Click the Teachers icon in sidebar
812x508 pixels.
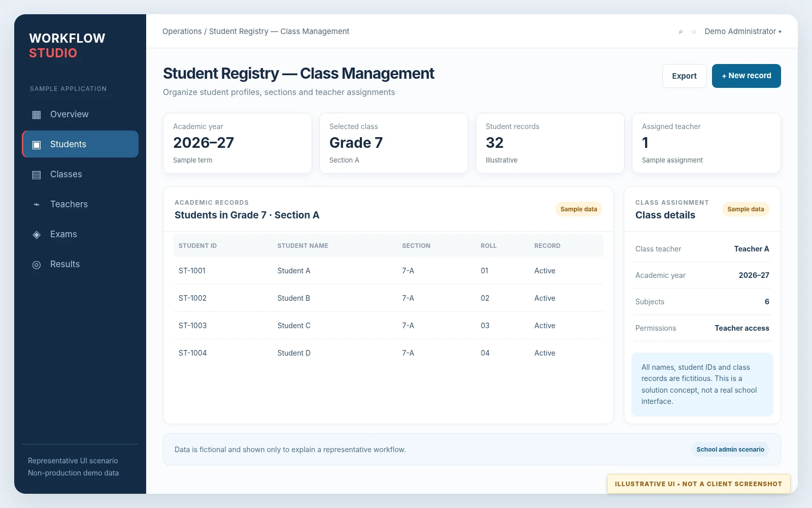pos(37,205)
